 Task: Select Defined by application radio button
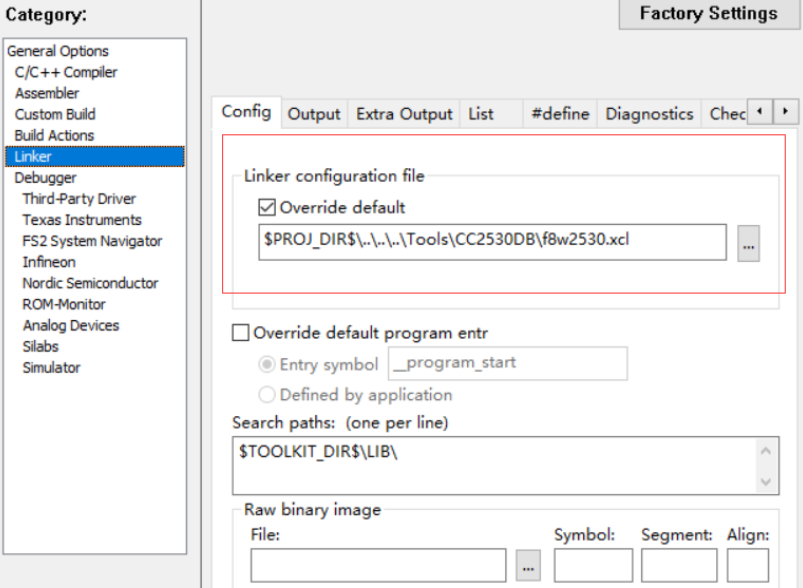click(267, 395)
